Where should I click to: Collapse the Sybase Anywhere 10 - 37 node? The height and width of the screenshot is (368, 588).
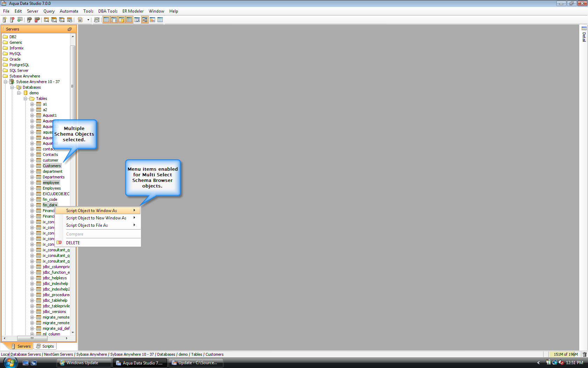coord(6,82)
